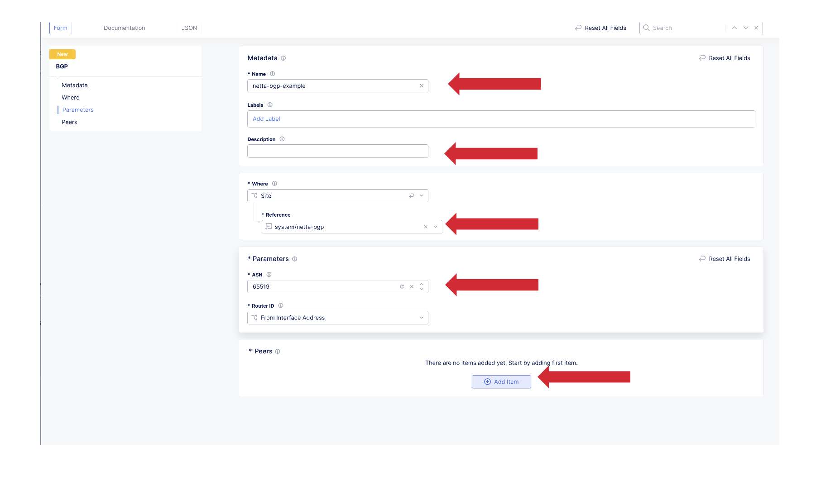
Task: Open the Where Site dropdown
Action: pos(338,196)
